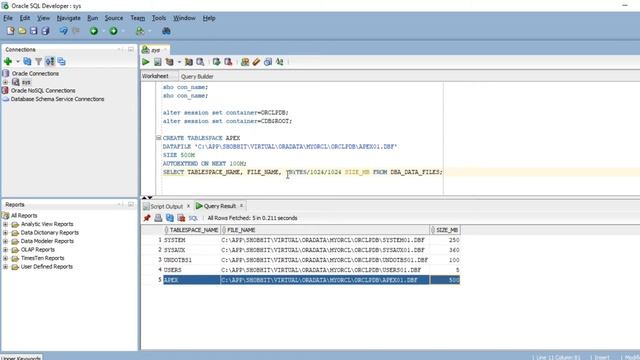Close the Script Output tab

pyautogui.click(x=189, y=206)
